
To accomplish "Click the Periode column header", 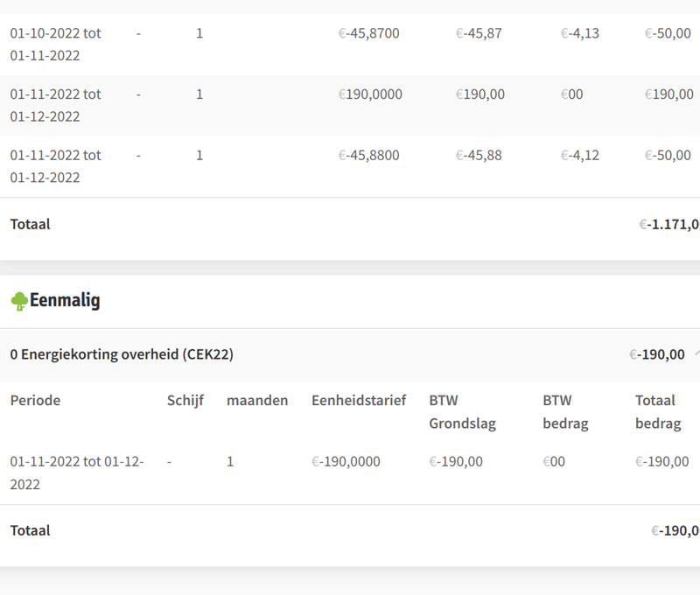I will 35,401.
